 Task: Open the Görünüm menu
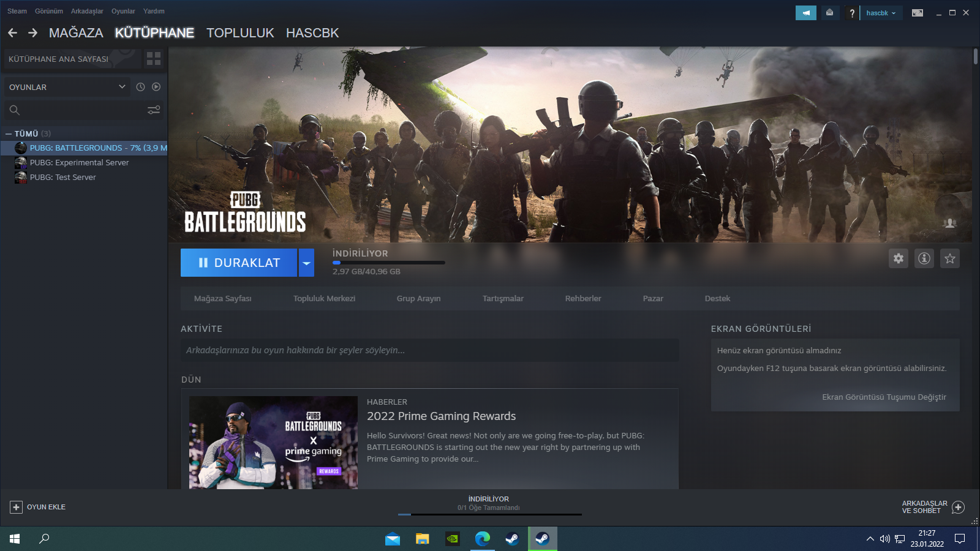point(49,11)
